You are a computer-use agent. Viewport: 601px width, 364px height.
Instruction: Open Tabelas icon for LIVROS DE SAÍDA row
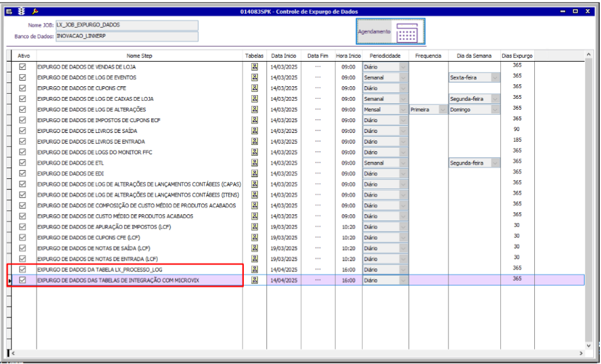[x=255, y=130]
